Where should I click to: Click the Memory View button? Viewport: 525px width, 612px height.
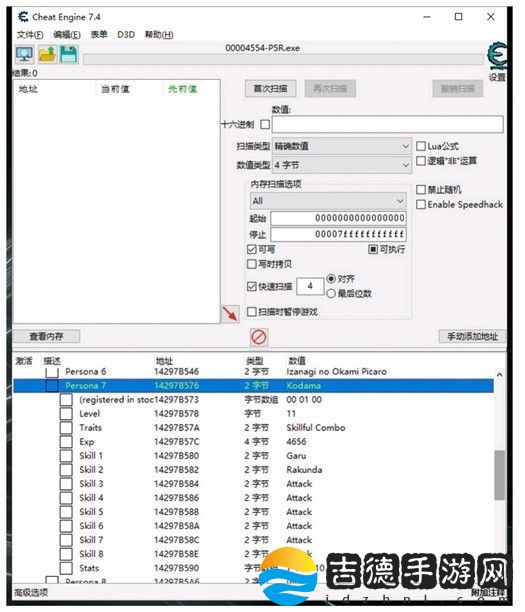(46, 336)
